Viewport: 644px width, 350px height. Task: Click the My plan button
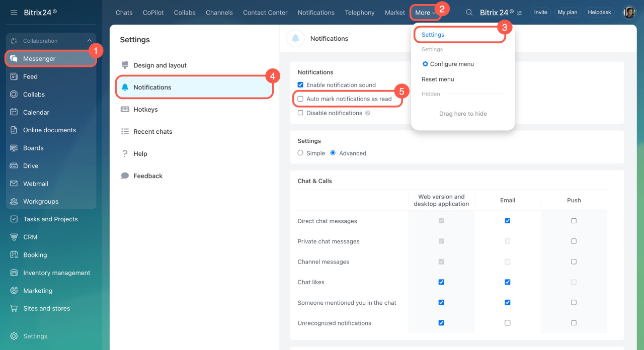(568, 13)
